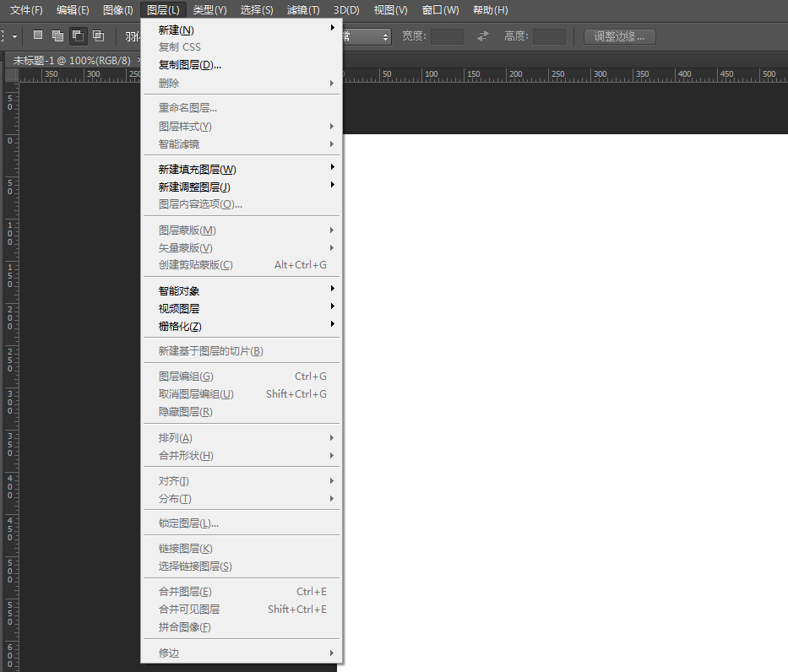Expand 新建填充图层(W) submenu

242,169
